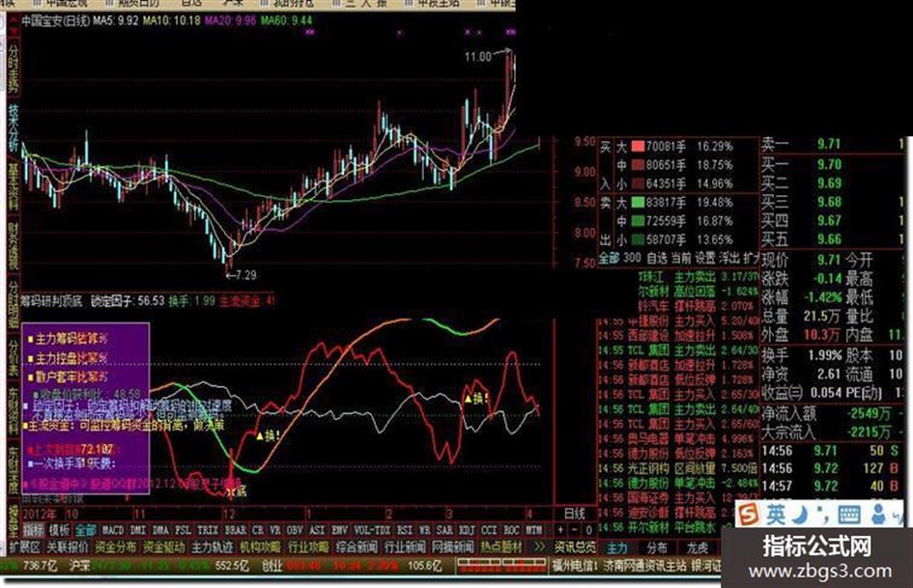The width and height of the screenshot is (913, 588).
Task: Switch the indicator to SAR
Action: pyautogui.click(x=444, y=530)
